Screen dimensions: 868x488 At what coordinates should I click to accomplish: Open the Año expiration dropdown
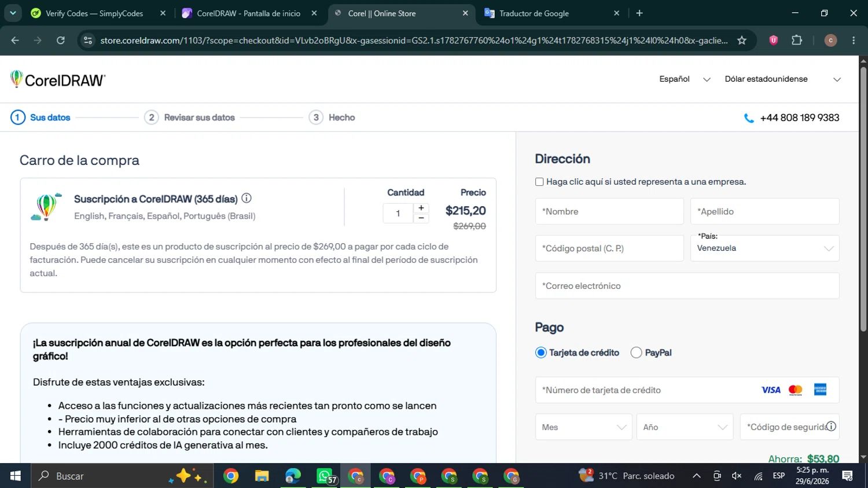[x=685, y=427]
